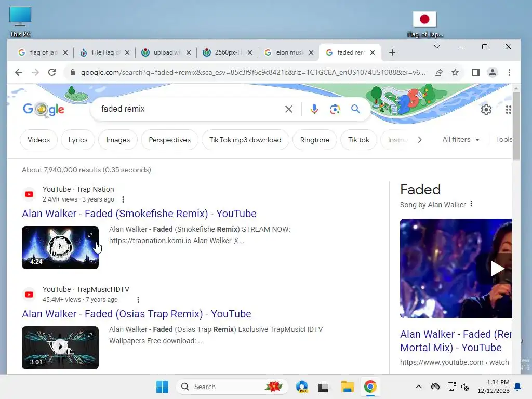Open the tab search dropdown arrow
Image resolution: width=532 pixels, height=399 pixels.
click(437, 47)
